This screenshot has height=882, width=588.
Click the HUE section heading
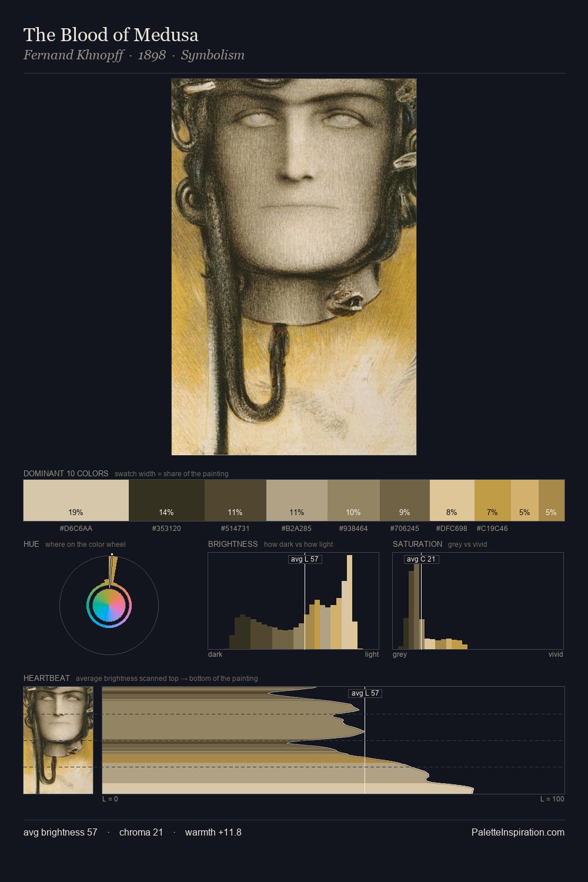pyautogui.click(x=31, y=544)
